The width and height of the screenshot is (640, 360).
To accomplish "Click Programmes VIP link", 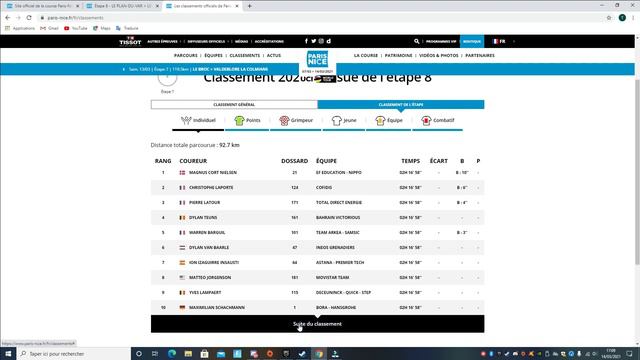I will [441, 41].
